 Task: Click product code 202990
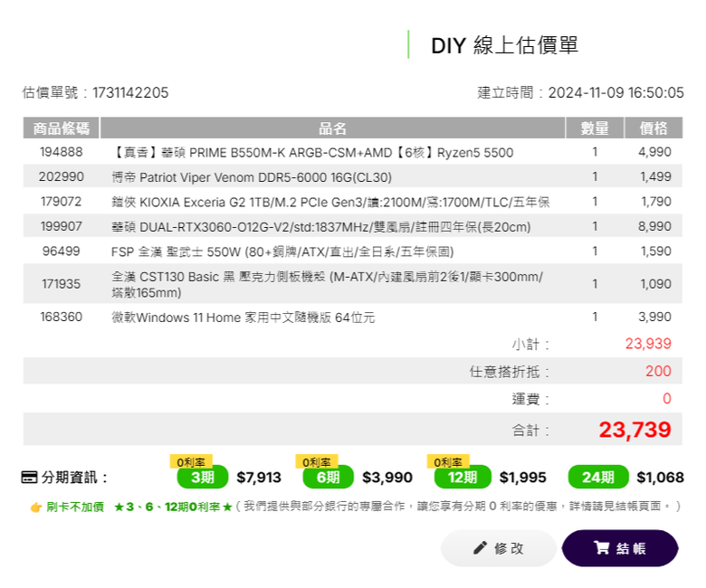click(62, 176)
